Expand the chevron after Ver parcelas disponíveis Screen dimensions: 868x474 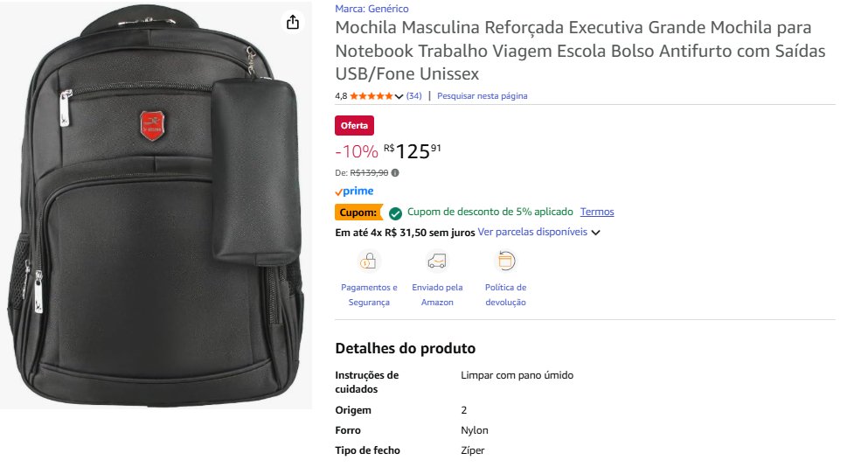[x=596, y=233]
